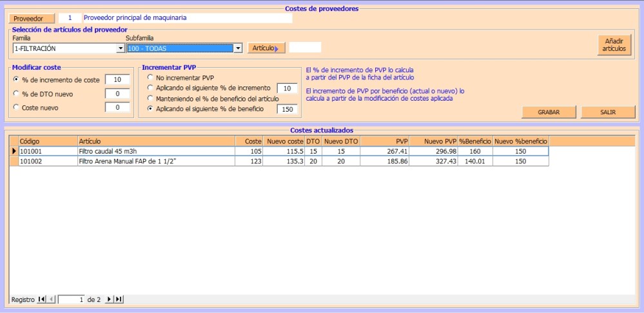The image size is (644, 313).
Task: Click the 'DTO' column header
Action: pos(313,141)
